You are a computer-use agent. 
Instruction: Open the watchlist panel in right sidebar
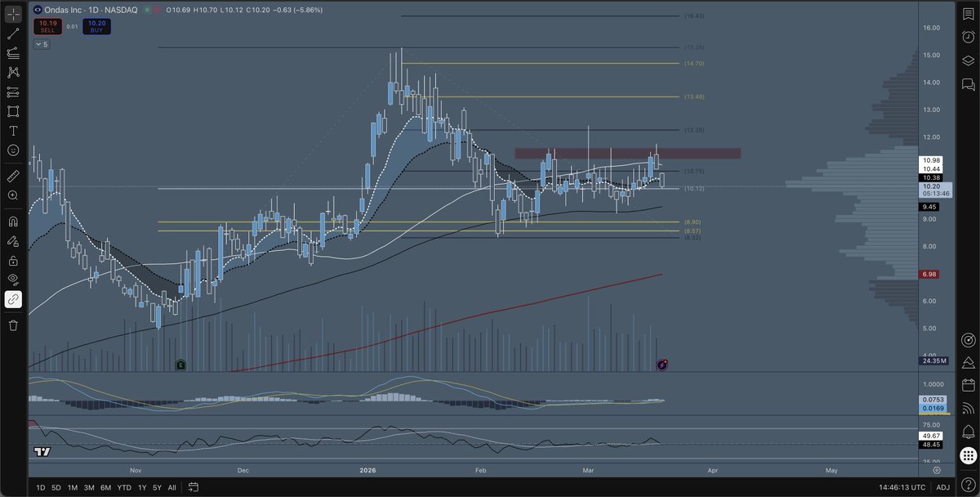pyautogui.click(x=968, y=14)
